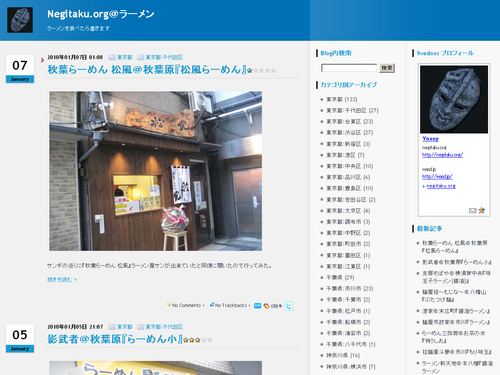This screenshot has width=500, height=375.
Task: Open archive category 東京都:文京区 (4)
Action: (x=348, y=211)
